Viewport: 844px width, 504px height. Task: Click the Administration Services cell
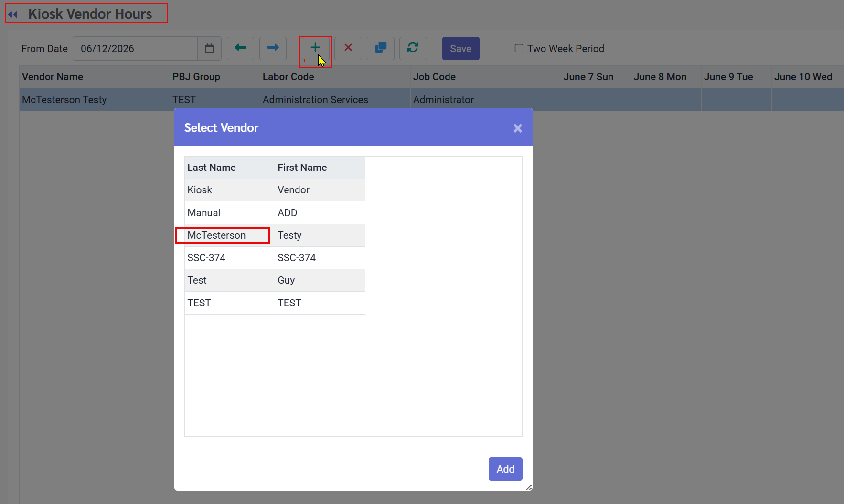(x=335, y=100)
